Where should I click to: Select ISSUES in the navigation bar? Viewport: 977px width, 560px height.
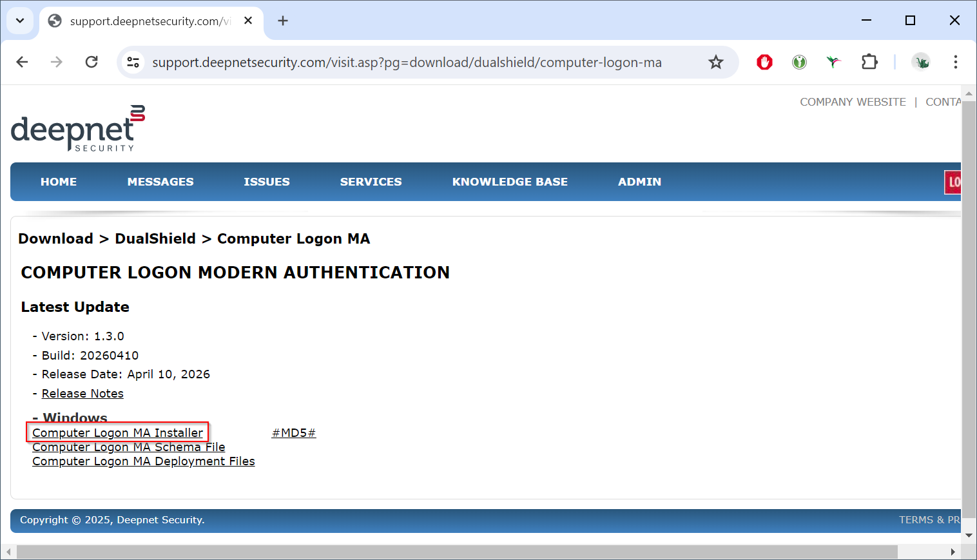(266, 182)
